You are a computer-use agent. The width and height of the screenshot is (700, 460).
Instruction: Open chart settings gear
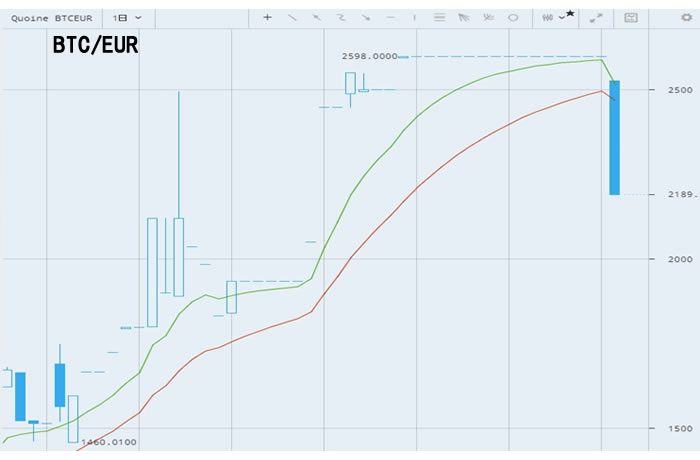coord(685,17)
